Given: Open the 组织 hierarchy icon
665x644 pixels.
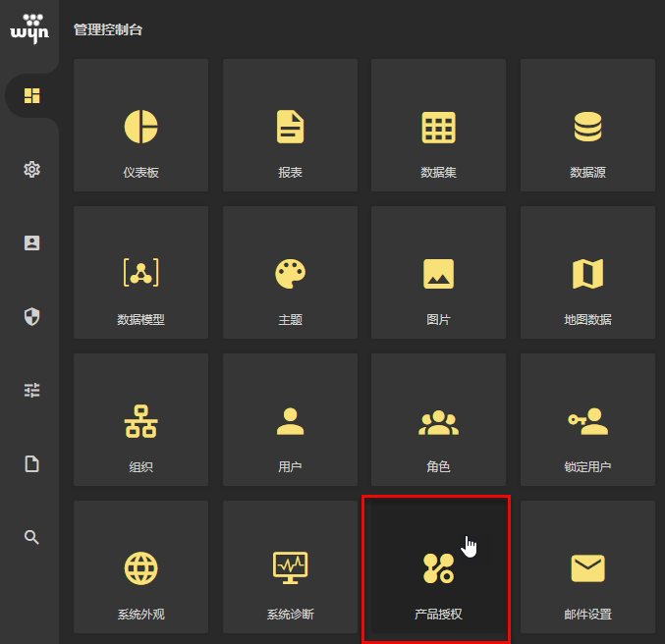Looking at the screenshot, I should pos(140,421).
